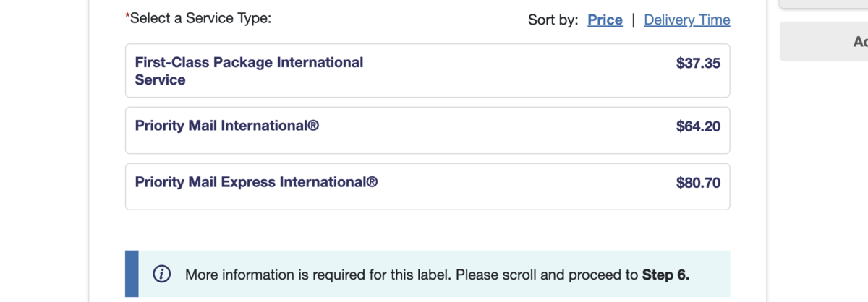This screenshot has height=302, width=868.
Task: Click the info icon in the notice banner
Action: (x=162, y=275)
